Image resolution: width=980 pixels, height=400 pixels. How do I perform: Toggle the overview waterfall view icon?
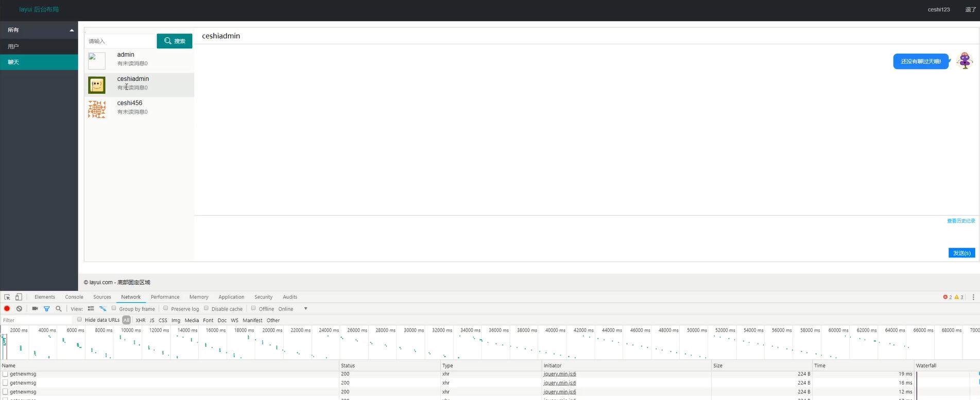tap(102, 309)
